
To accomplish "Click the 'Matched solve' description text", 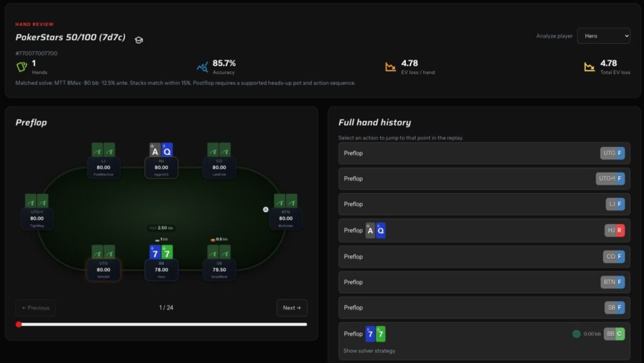I will pos(186,83).
